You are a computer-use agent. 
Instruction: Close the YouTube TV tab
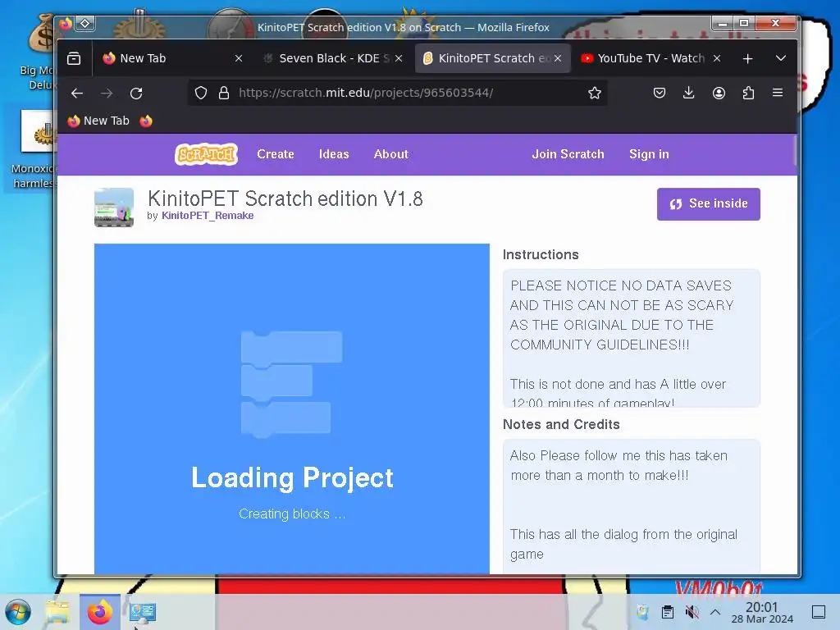click(x=717, y=58)
